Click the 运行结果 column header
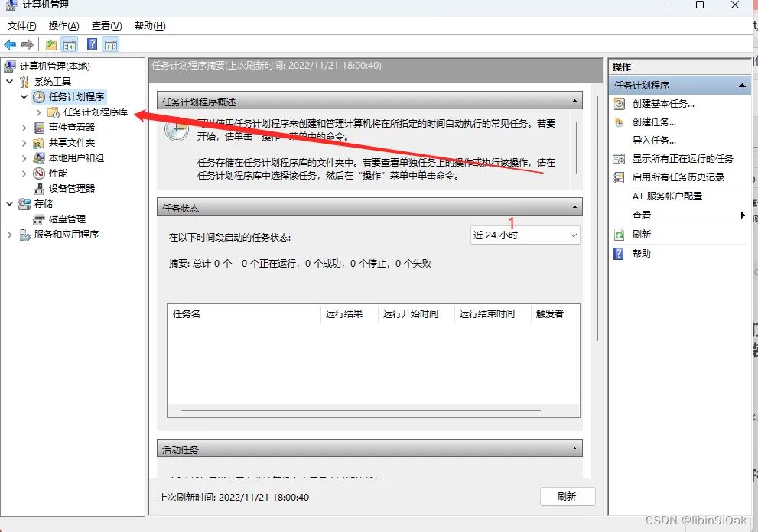Screen dimensions: 758x532 (x=349, y=313)
